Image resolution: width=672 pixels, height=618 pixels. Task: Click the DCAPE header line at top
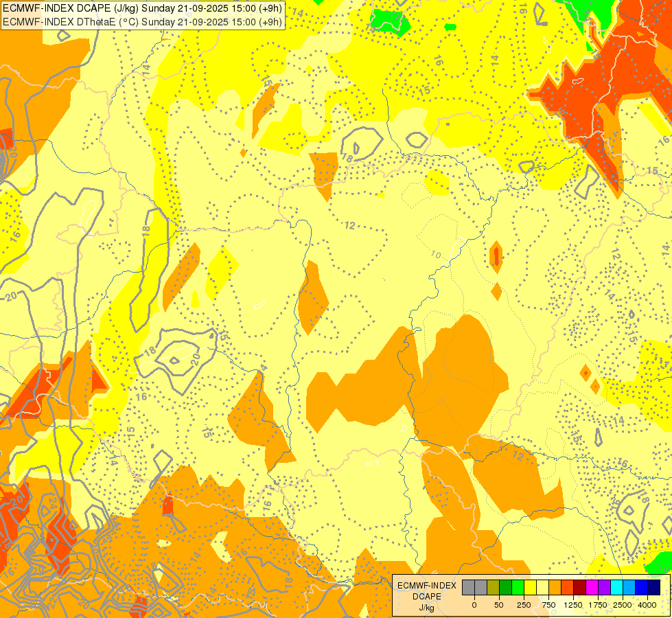(142, 8)
